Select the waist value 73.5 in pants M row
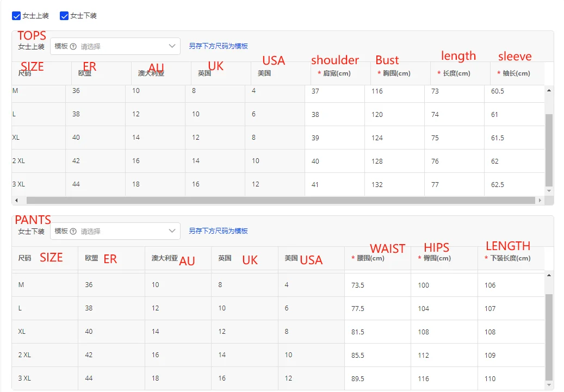564x392 pixels. click(358, 285)
